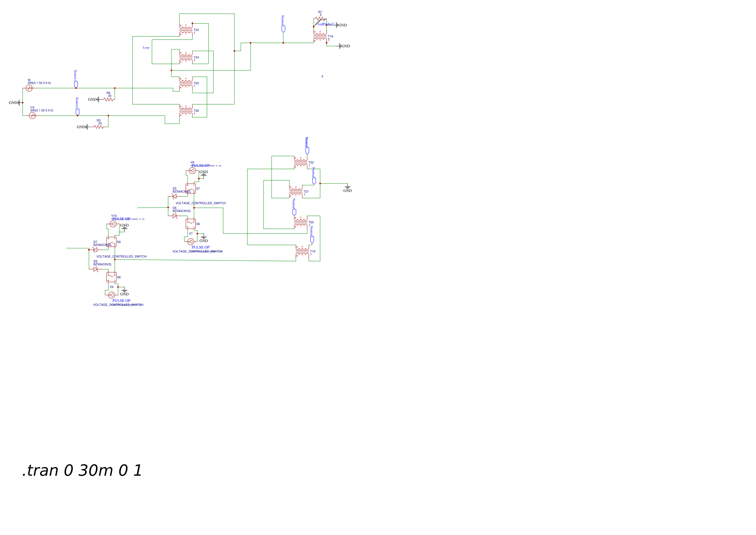Select the I10 sine current source symbol
Viewport: 756px width, 535px height.
point(32,116)
